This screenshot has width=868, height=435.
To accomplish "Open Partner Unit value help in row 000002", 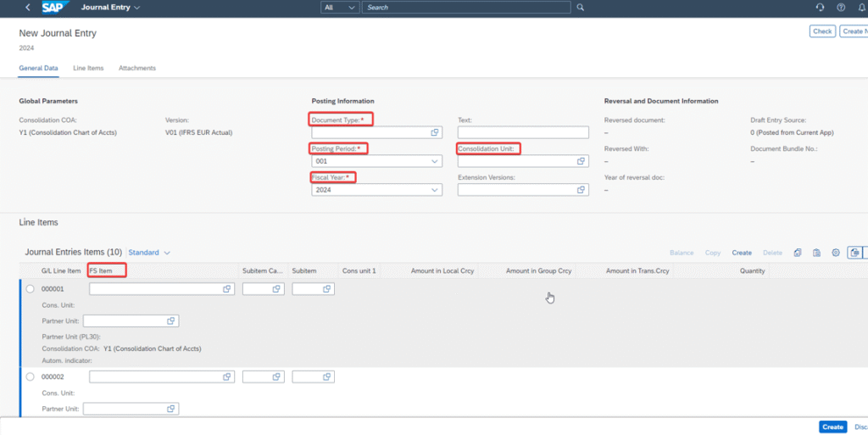I will (x=171, y=409).
